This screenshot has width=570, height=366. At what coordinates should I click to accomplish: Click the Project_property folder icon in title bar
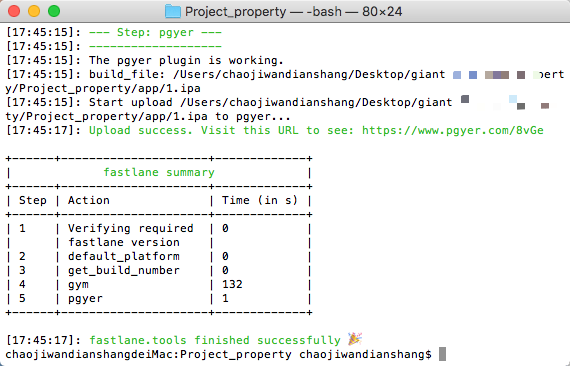(173, 11)
